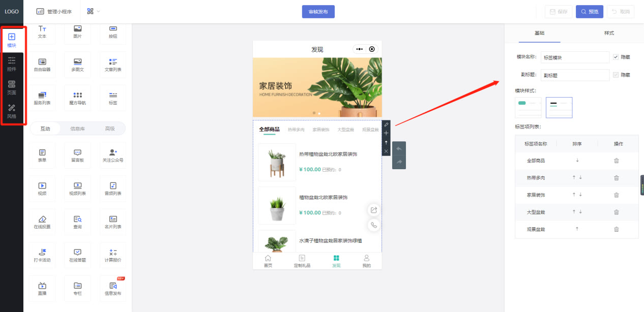Add a 文章列表 module
The height and width of the screenshot is (312, 644).
[113, 65]
